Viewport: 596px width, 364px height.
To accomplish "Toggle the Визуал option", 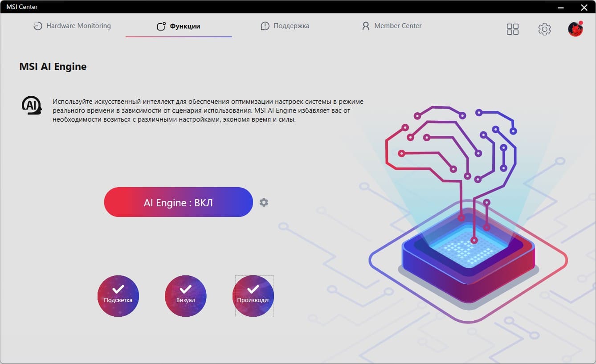I will (185, 296).
